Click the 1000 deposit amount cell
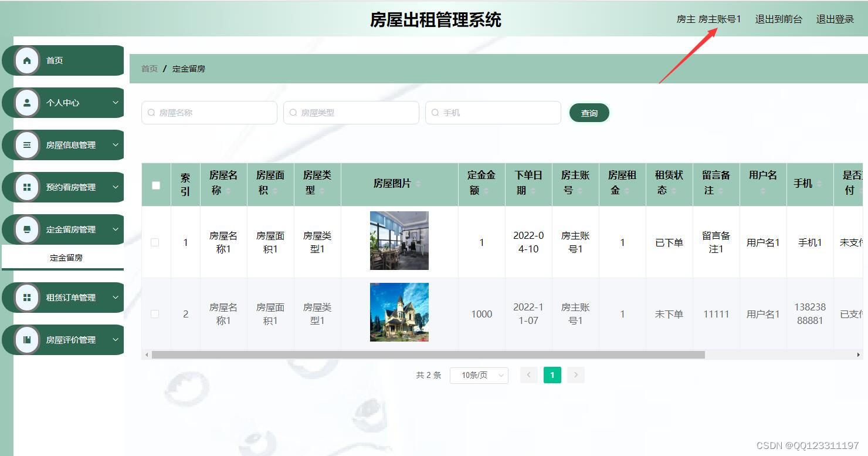The height and width of the screenshot is (456, 868). [x=482, y=314]
